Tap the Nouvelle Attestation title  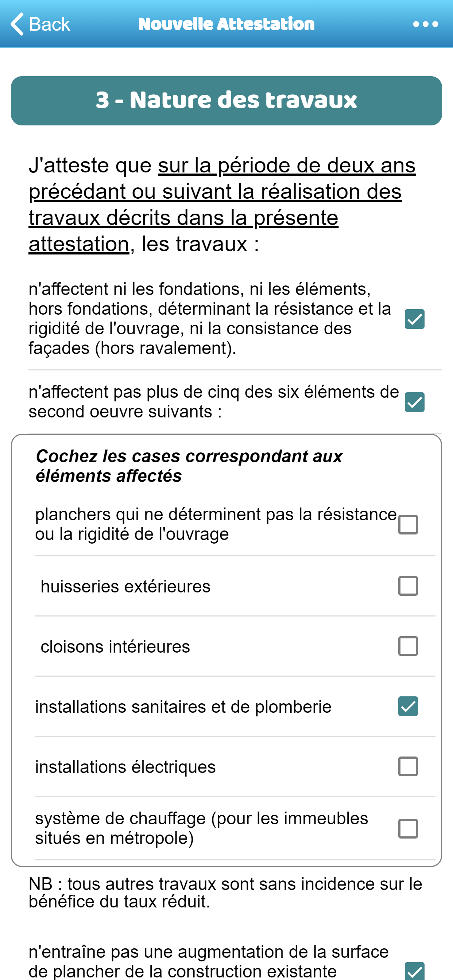click(226, 24)
